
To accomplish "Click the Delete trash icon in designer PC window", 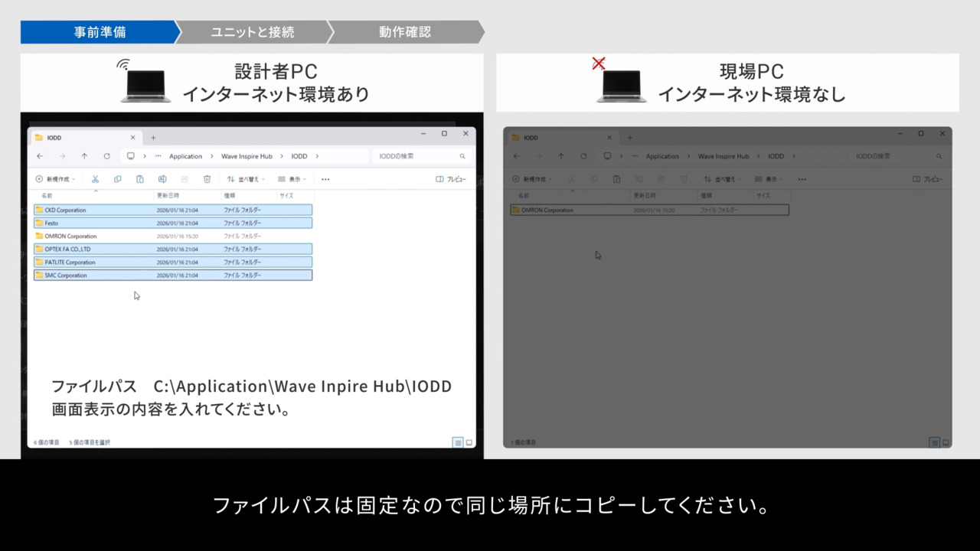I will [x=207, y=179].
